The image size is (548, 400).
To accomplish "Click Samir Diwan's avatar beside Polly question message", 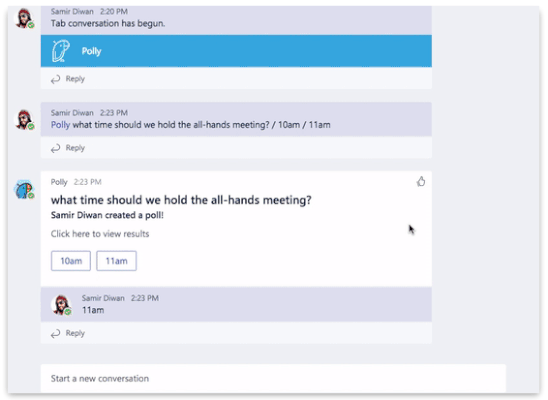I will (24, 119).
